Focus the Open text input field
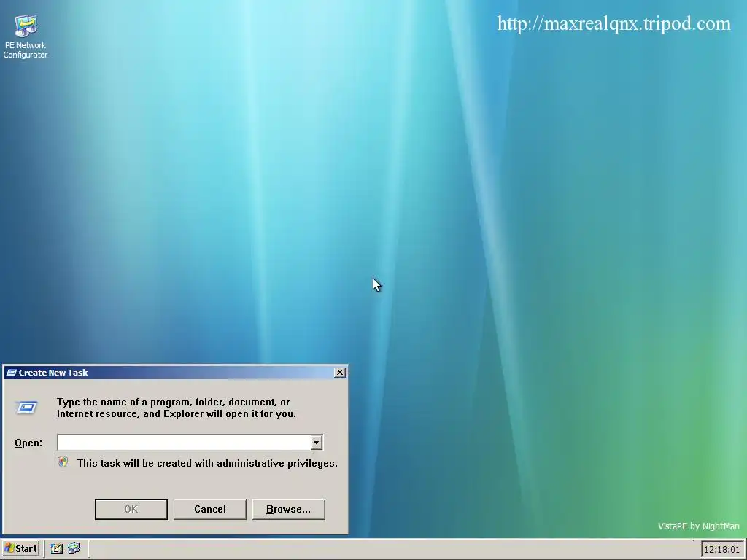 [184, 443]
